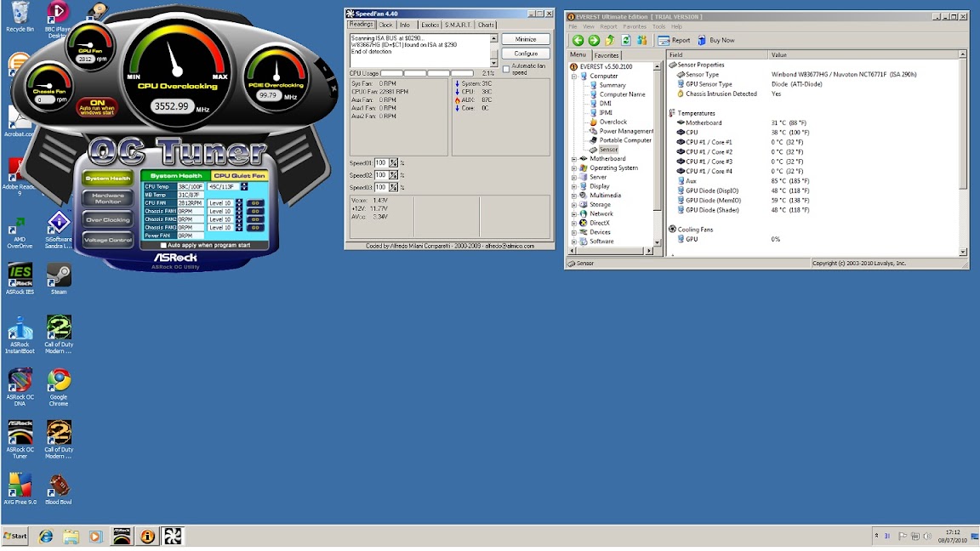This screenshot has width=980, height=551.
Task: Select the Steam desktop shortcut
Action: pos(59,279)
